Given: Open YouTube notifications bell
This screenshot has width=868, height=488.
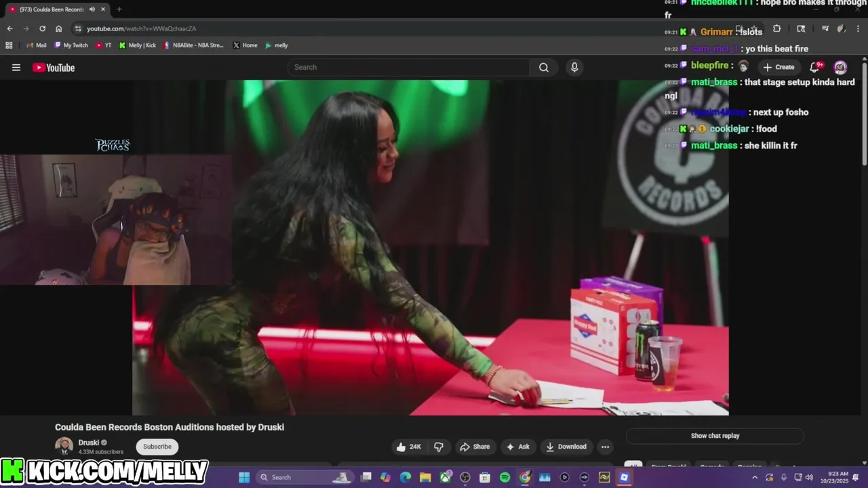Looking at the screenshot, I should click(x=815, y=67).
